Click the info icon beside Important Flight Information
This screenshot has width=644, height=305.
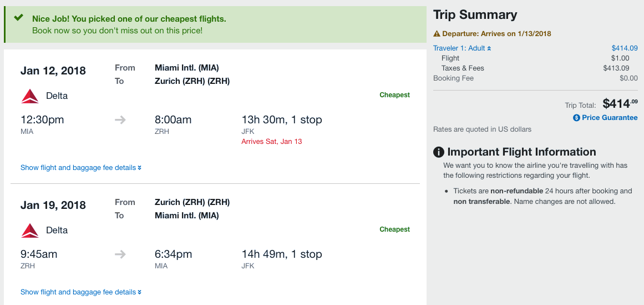(439, 152)
